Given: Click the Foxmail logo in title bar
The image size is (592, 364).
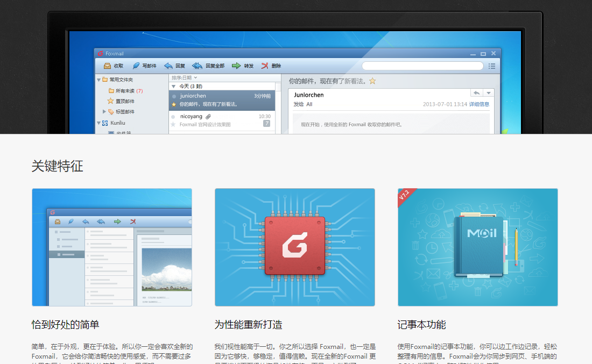Looking at the screenshot, I should pos(101,54).
